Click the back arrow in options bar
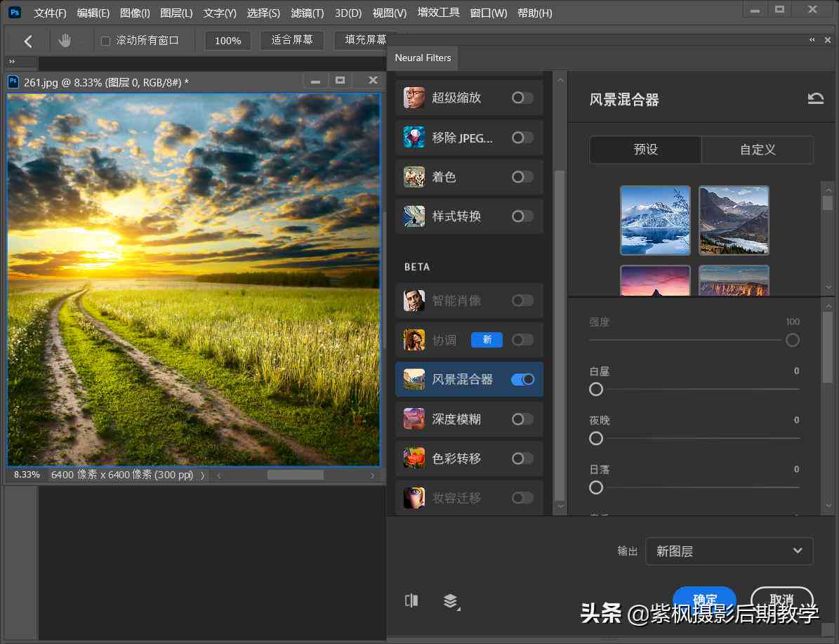 coord(28,41)
